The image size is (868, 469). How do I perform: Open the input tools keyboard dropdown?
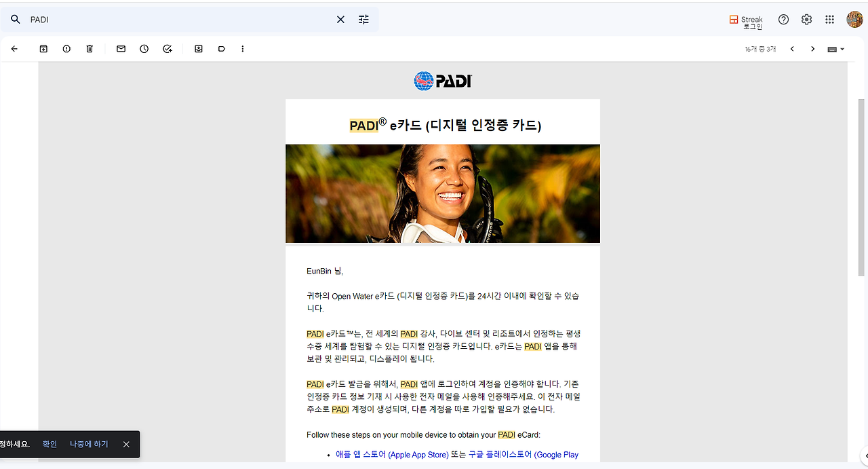click(x=836, y=49)
